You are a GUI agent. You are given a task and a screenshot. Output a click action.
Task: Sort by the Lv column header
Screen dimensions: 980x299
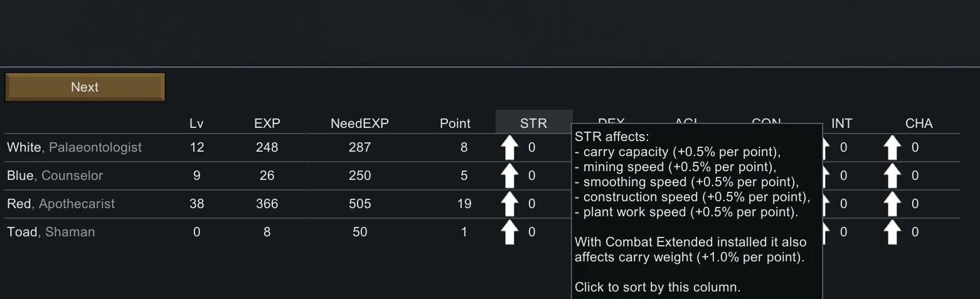point(196,123)
